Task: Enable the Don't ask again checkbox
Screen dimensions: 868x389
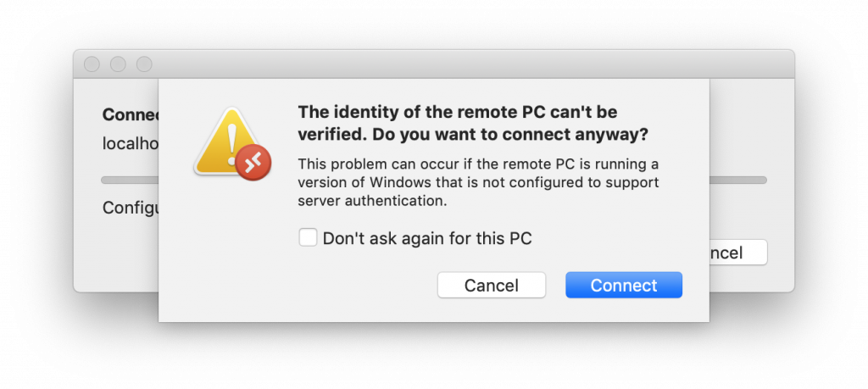Action: click(308, 237)
